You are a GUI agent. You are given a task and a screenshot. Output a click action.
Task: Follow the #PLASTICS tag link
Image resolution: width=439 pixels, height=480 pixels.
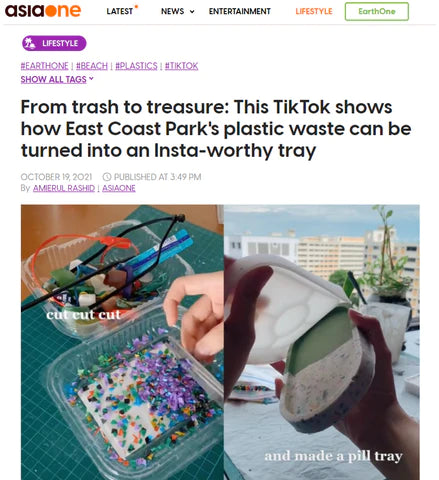(x=136, y=66)
